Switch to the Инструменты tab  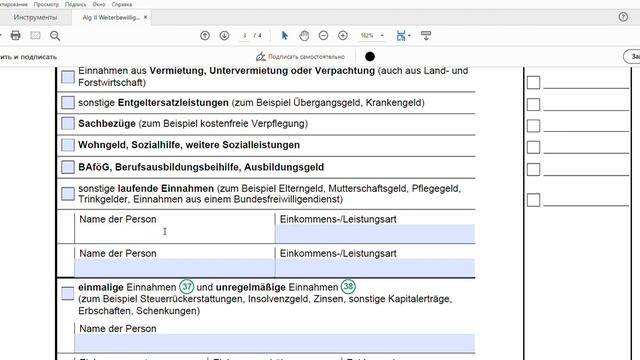35,18
